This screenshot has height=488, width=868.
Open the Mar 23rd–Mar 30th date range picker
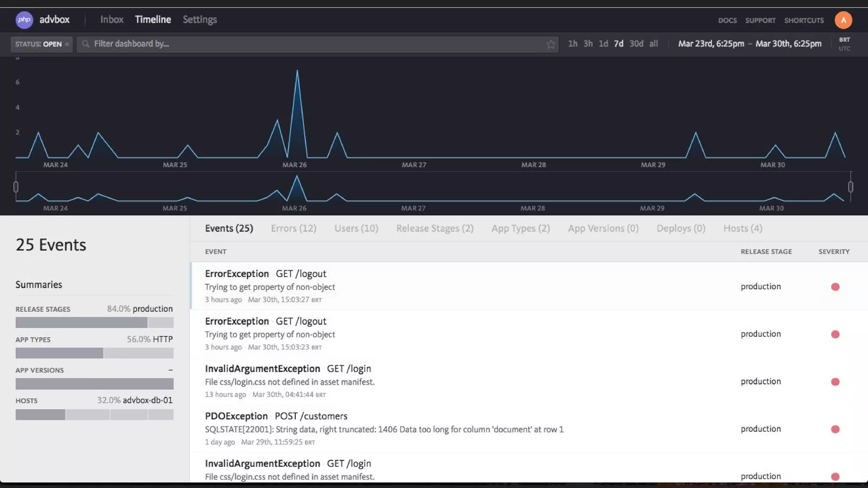(x=750, y=44)
